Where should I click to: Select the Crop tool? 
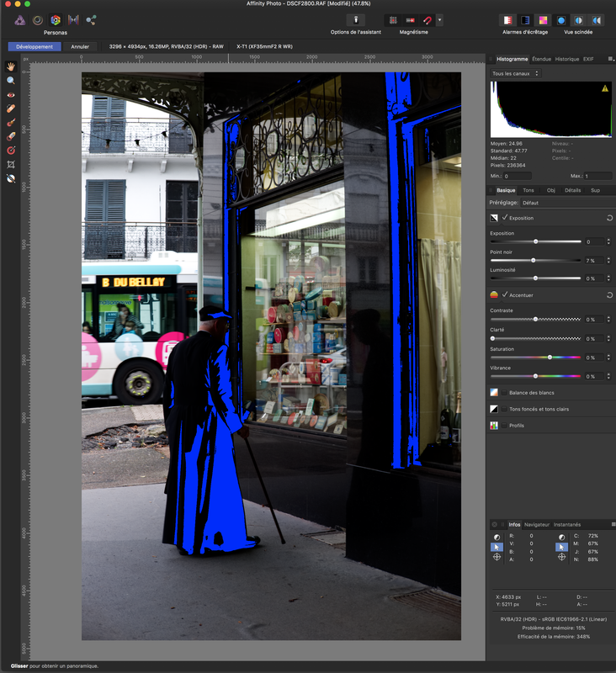click(x=11, y=164)
